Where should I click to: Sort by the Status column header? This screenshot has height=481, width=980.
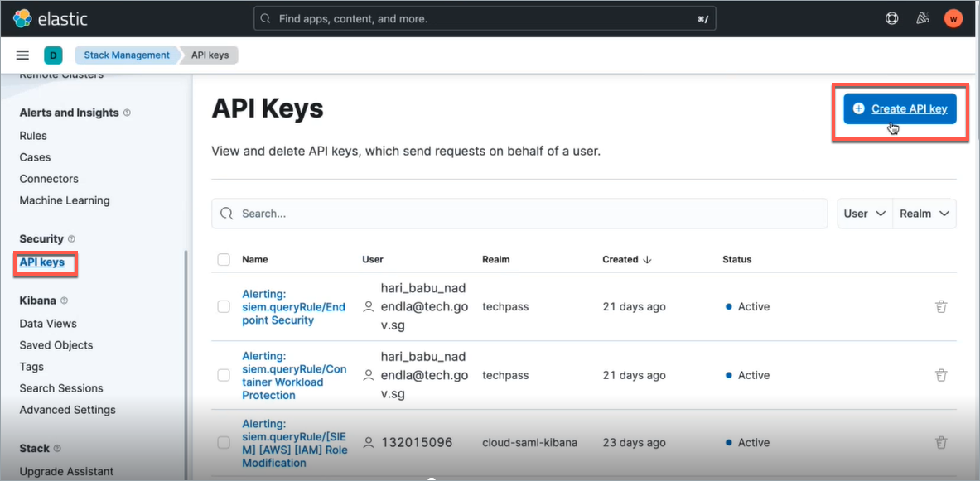point(737,259)
